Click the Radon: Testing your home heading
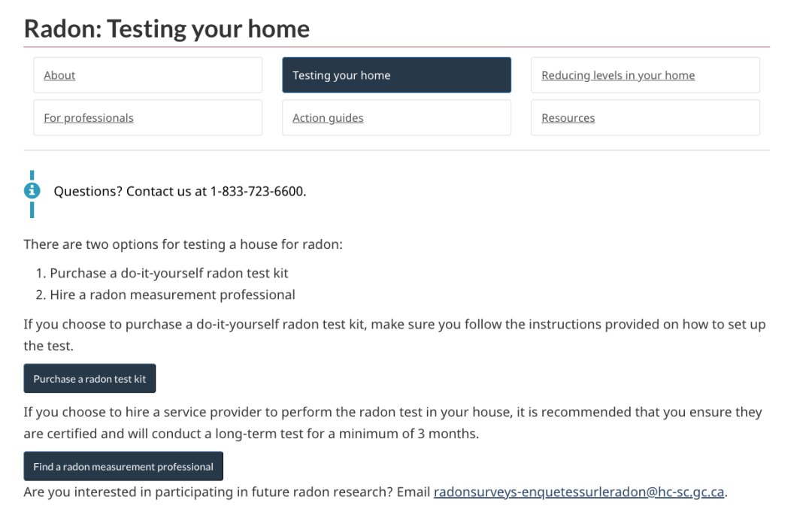Screen dimensions: 812x524 [x=167, y=29]
